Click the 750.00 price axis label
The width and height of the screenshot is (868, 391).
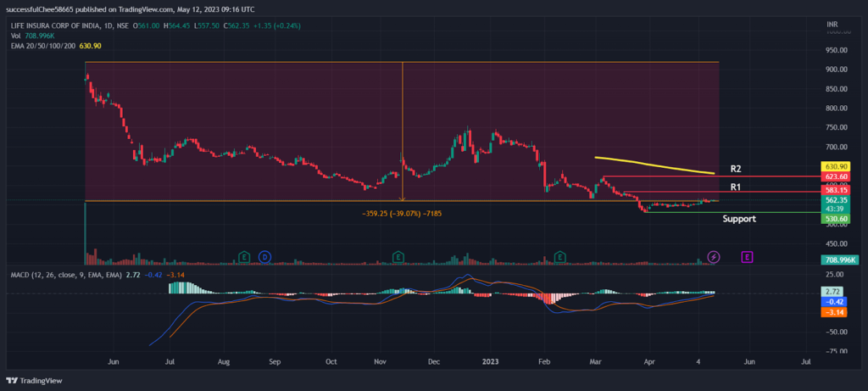837,127
